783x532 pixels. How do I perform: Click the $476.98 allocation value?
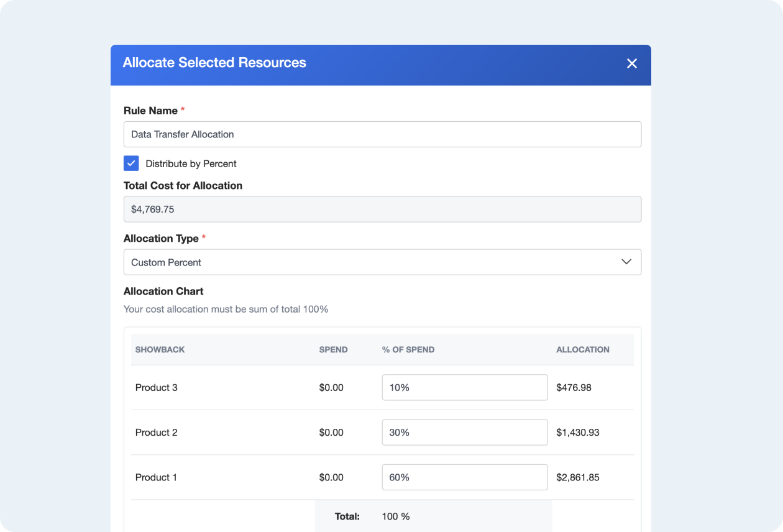tap(574, 388)
